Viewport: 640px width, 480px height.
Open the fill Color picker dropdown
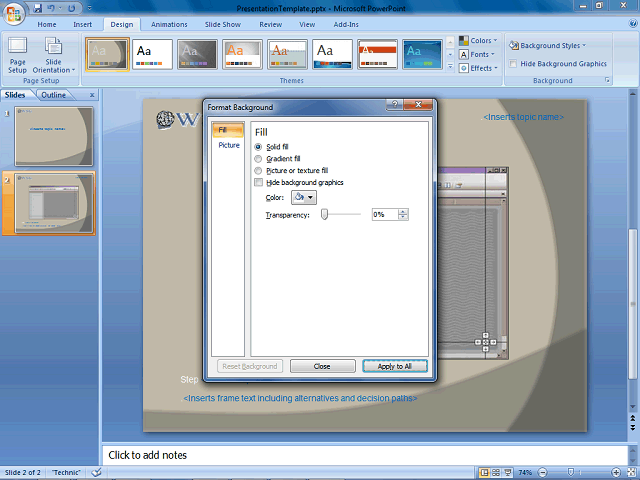click(304, 198)
